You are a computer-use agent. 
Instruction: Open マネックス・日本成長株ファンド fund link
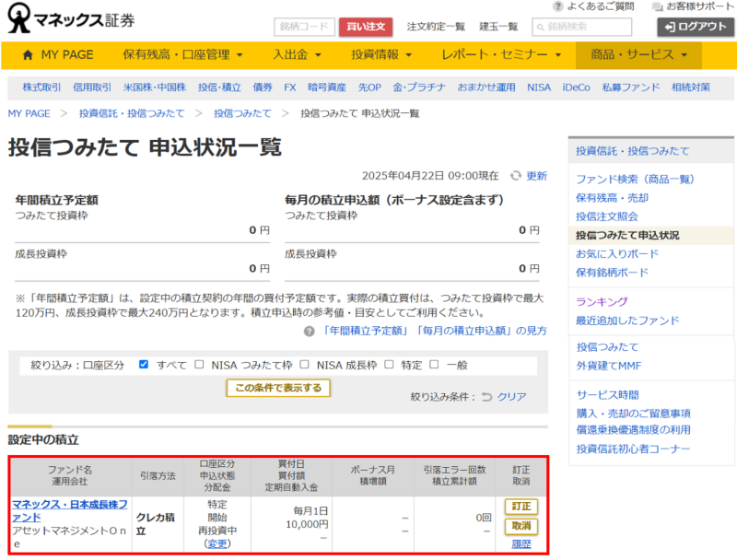(70, 510)
